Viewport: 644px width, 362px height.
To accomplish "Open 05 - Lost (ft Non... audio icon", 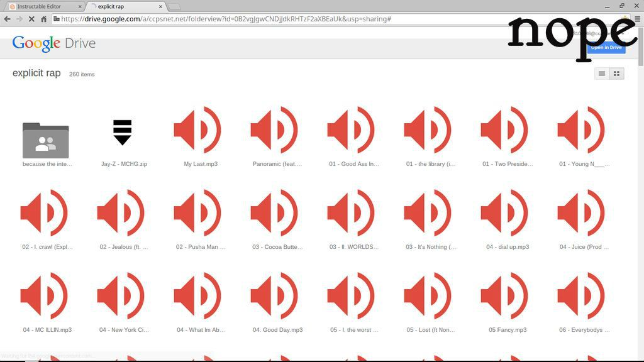I will pyautogui.click(x=428, y=296).
